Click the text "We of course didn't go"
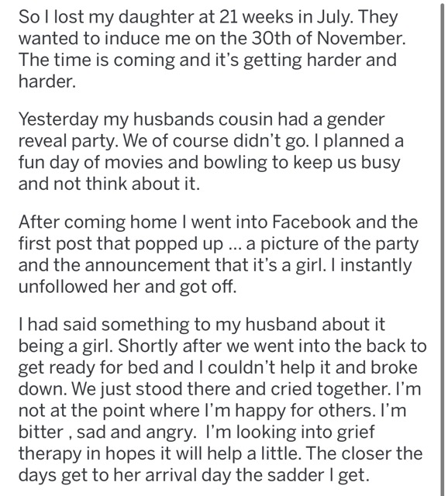The image size is (448, 496). click(x=215, y=141)
